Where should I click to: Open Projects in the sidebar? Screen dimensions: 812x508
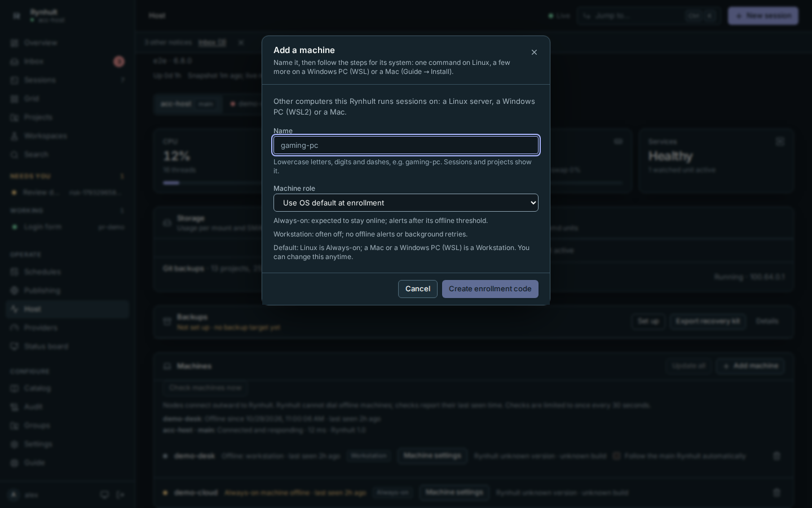[68, 117]
